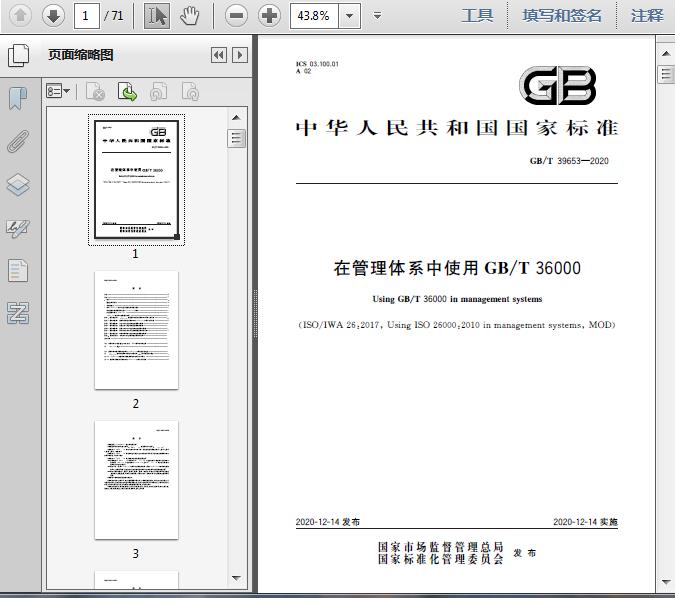Click the panel splitter grip handle
Viewport: 675px width, 598px height.
(x=255, y=313)
